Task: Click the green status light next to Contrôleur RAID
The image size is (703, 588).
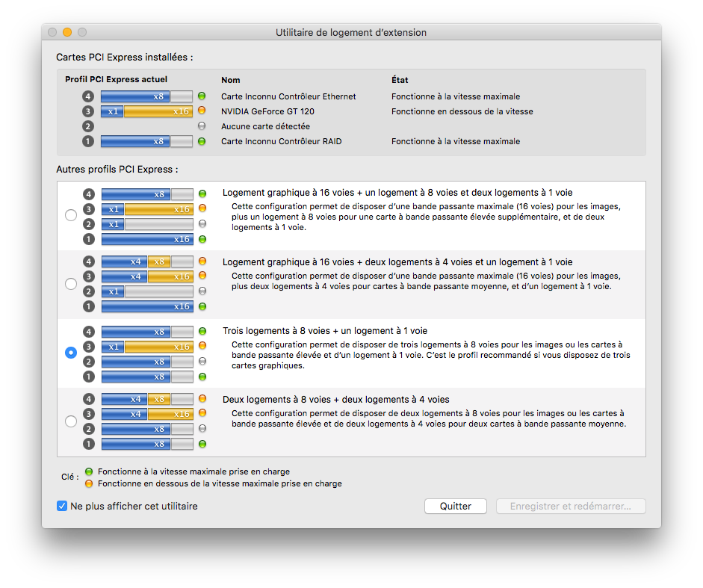Action: (202, 141)
